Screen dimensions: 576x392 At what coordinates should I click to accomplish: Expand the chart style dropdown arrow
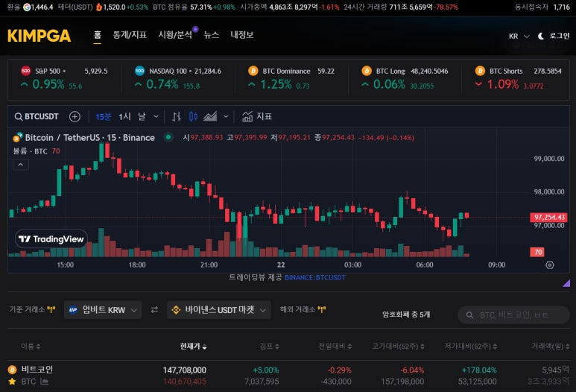point(226,117)
